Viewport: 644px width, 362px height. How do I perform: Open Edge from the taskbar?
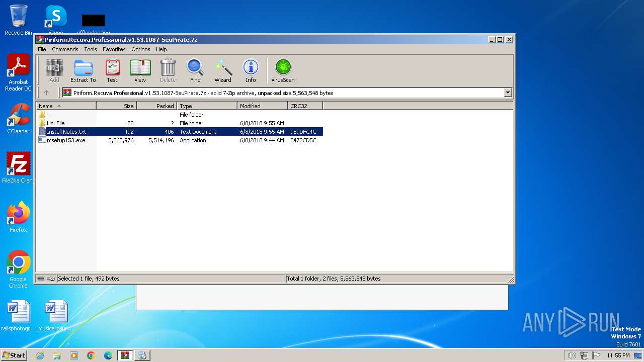[108, 355]
